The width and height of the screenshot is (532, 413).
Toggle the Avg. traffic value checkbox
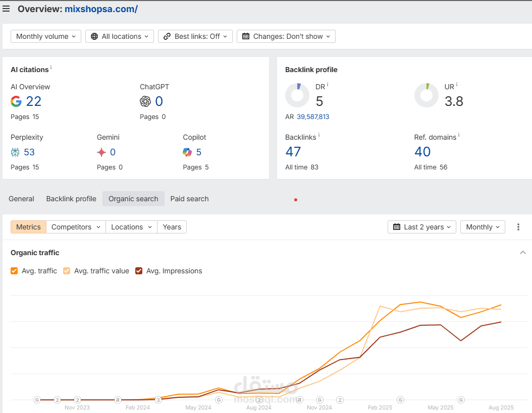coord(67,271)
